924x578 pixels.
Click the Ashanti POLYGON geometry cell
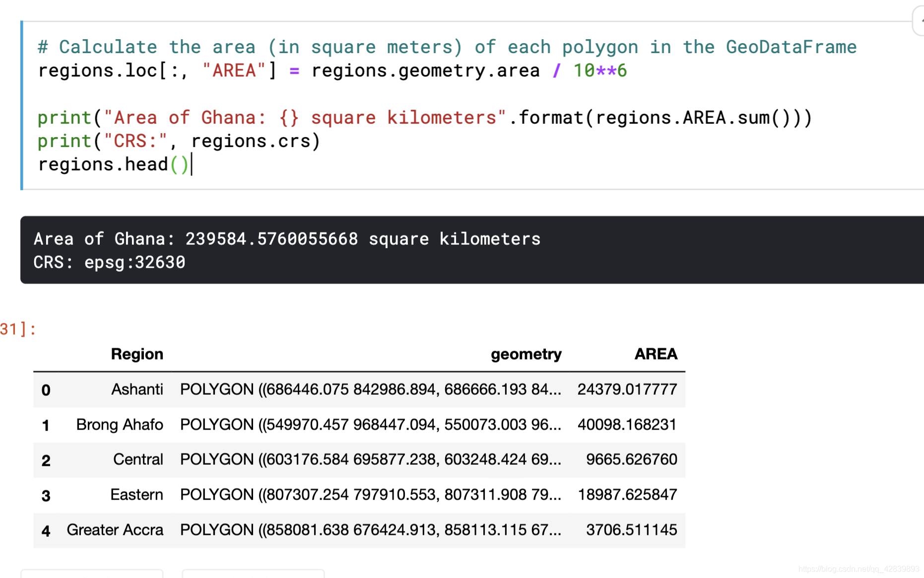pos(371,389)
